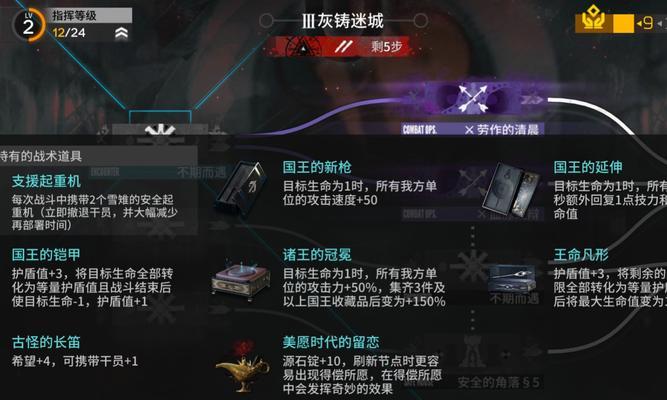This screenshot has width=667, height=400.
Task: Click the 安全的角落 node label
Action: coord(499,382)
